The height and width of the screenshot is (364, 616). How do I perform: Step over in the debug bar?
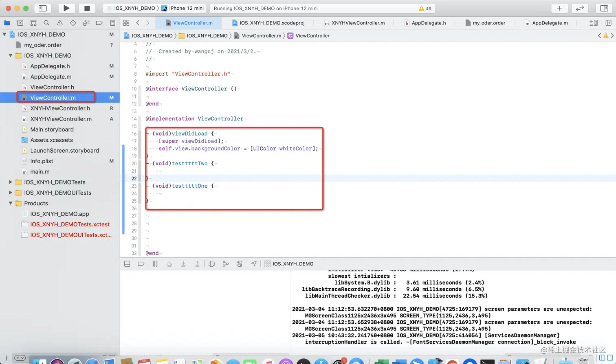169,264
